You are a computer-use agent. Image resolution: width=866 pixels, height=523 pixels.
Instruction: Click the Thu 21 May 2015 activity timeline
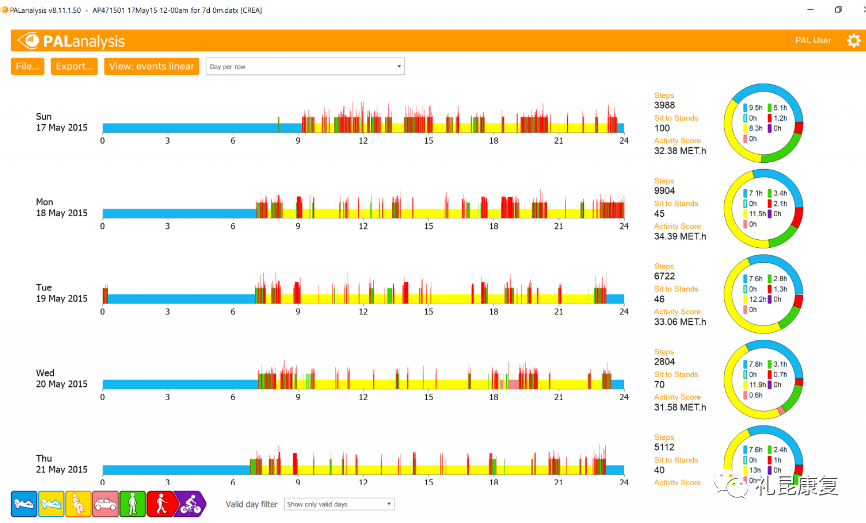coord(363,460)
